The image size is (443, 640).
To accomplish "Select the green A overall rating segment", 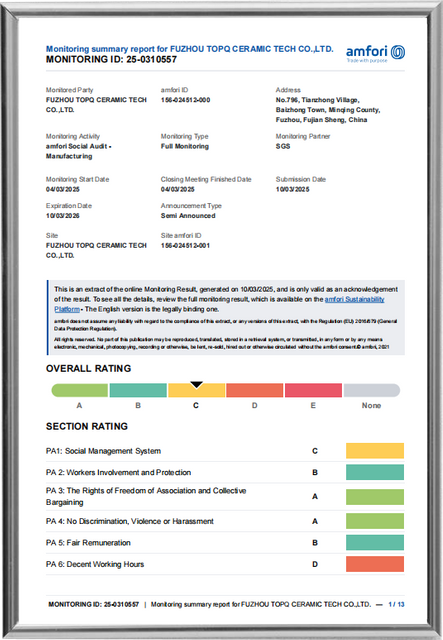I will click(80, 390).
